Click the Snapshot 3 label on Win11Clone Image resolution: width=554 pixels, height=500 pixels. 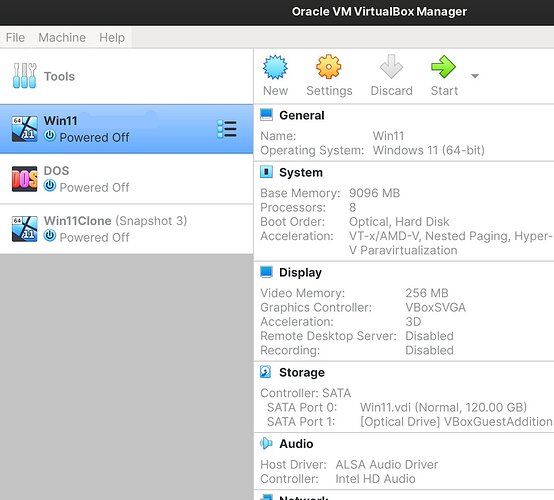click(151, 221)
